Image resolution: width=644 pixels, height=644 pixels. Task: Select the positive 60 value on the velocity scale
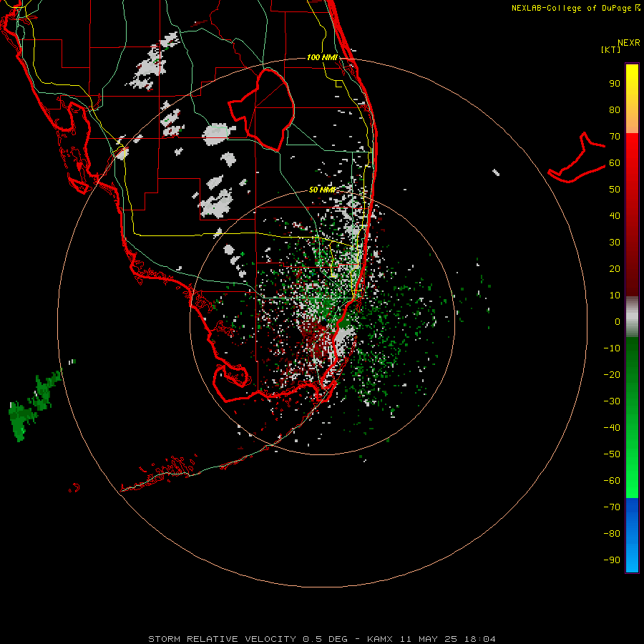point(615,163)
